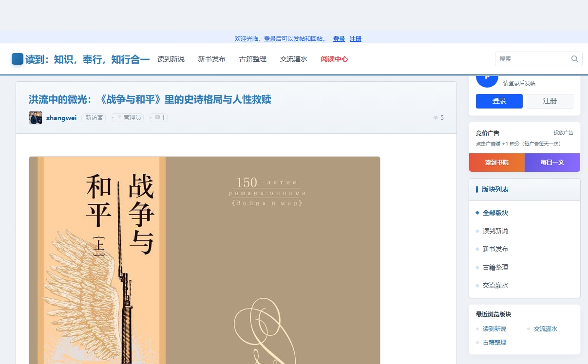
Task: Select 读到新说 in the 版块列表 panel
Action: click(x=495, y=231)
